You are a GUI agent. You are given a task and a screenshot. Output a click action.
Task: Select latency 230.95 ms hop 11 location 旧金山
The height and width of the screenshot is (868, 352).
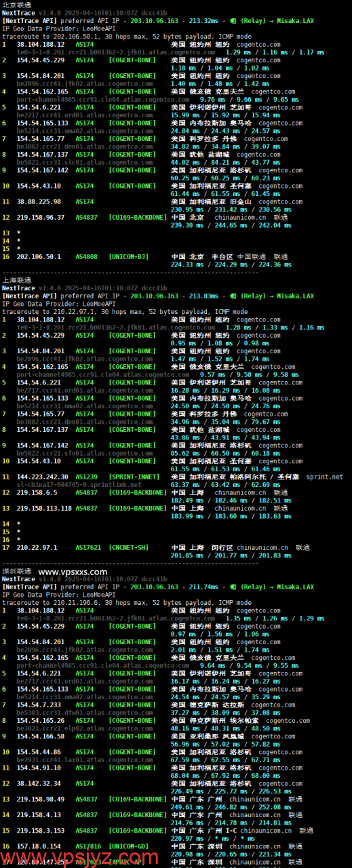coord(239,201)
